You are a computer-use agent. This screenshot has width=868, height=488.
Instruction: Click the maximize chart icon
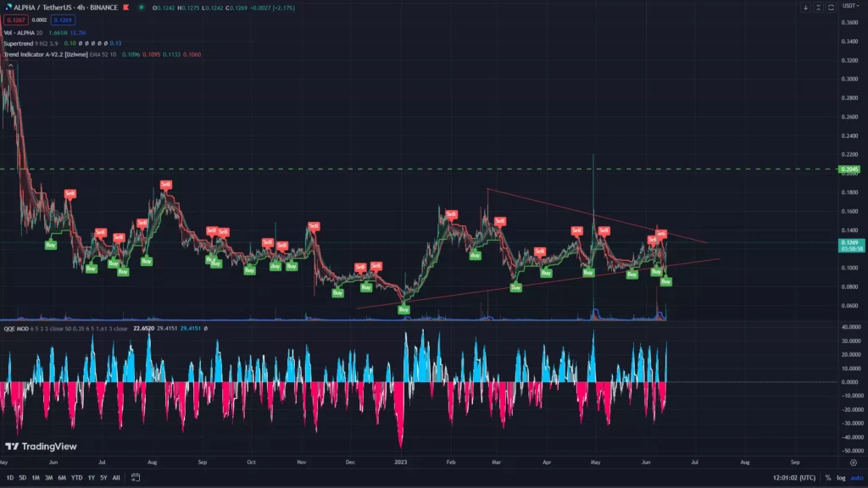tap(818, 7)
